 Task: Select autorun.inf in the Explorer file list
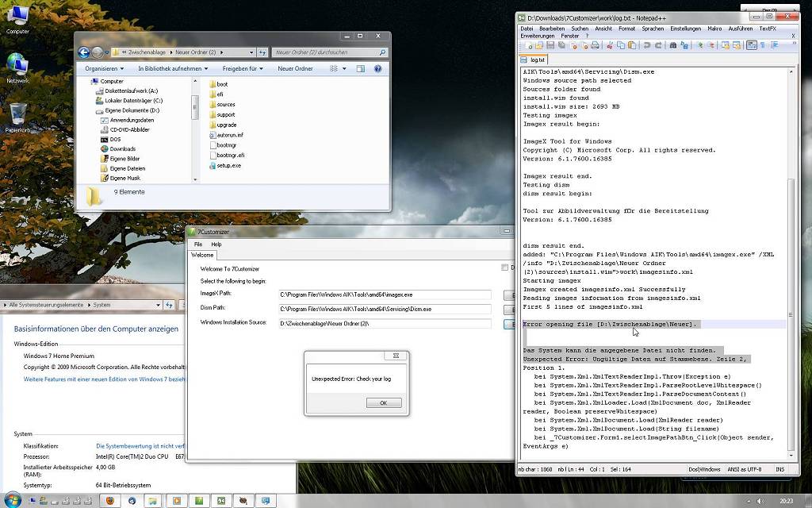[226, 135]
